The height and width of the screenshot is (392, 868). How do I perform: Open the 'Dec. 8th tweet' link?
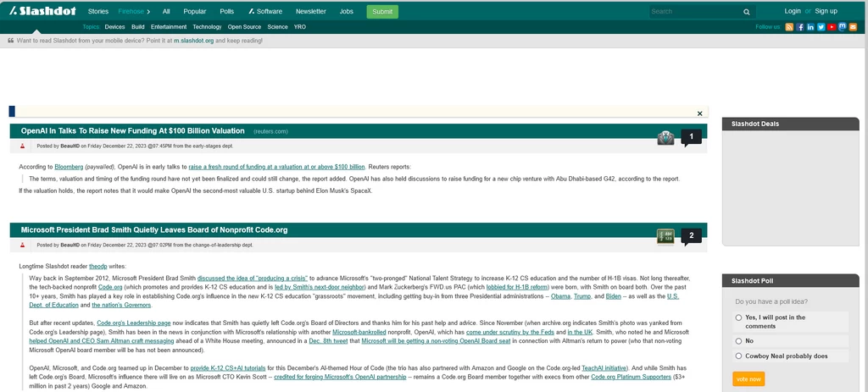tap(328, 341)
